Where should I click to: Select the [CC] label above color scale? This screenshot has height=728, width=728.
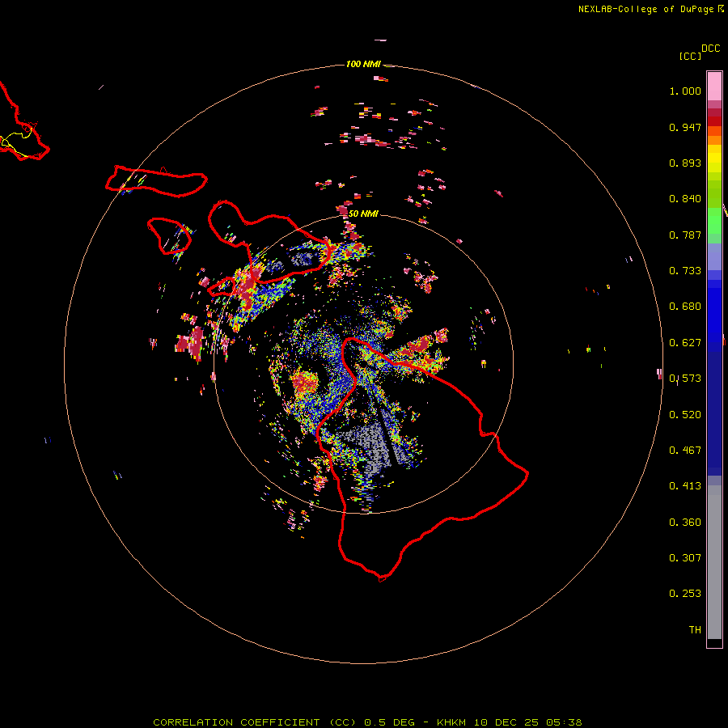pos(691,56)
